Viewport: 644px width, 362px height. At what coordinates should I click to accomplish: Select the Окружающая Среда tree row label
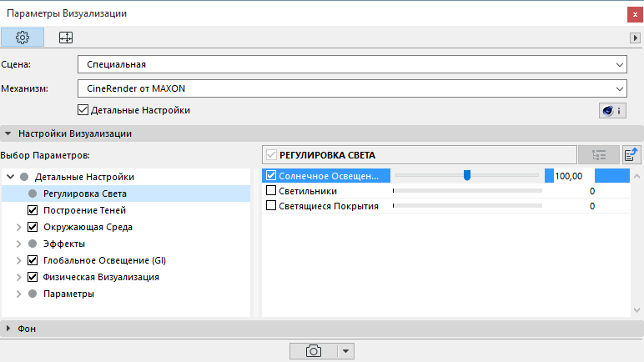(x=88, y=227)
